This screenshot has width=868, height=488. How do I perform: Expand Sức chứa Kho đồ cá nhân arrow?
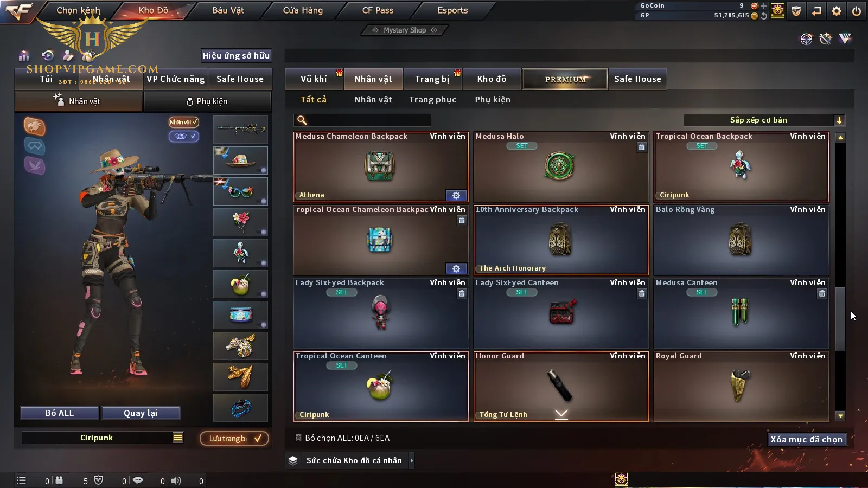[x=412, y=460]
